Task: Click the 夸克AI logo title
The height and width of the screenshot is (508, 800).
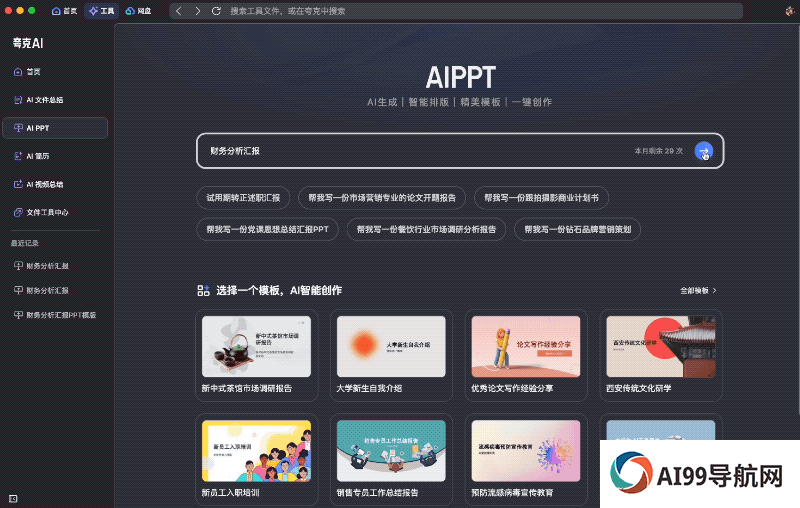Action: coord(28,43)
